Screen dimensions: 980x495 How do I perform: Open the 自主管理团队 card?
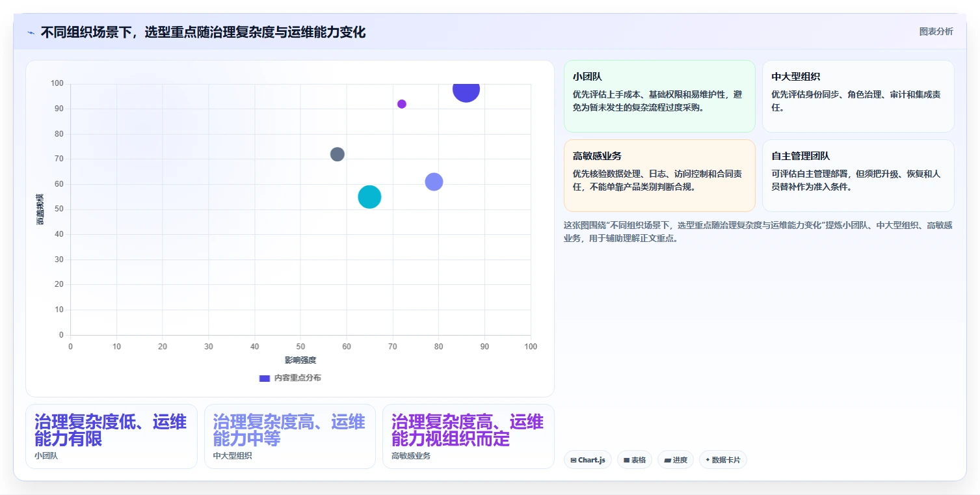858,176
